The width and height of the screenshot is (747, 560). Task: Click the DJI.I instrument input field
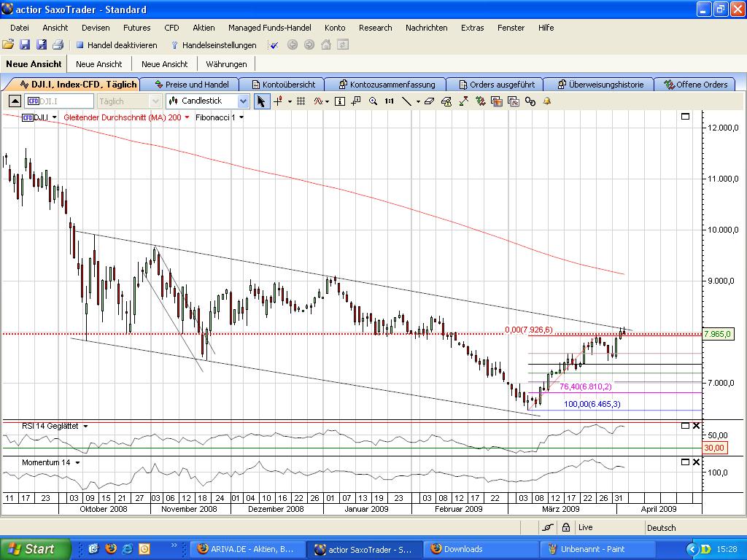click(60, 101)
